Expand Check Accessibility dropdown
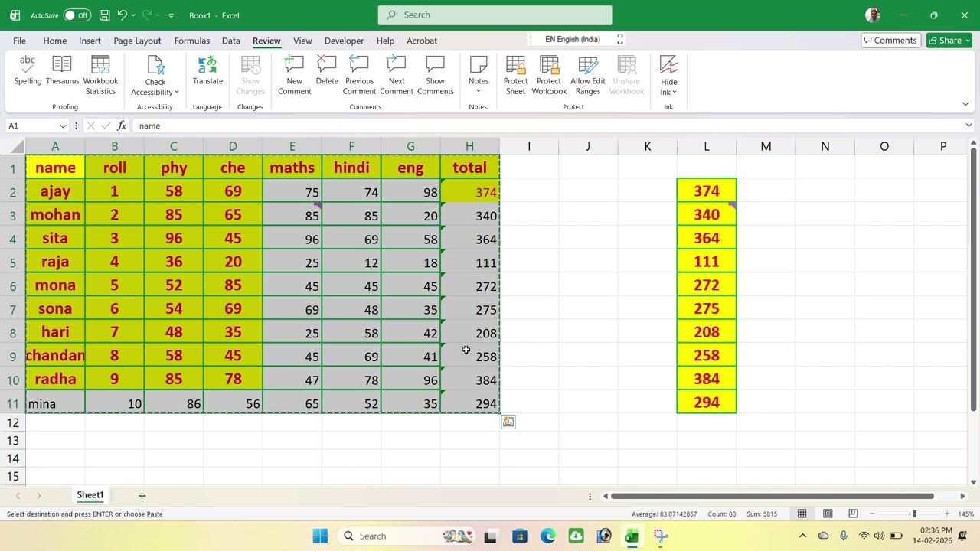The image size is (980, 551). 155,76
